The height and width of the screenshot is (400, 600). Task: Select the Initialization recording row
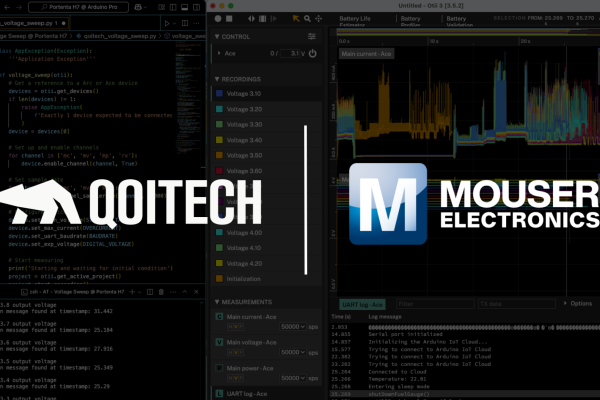pyautogui.click(x=266, y=279)
